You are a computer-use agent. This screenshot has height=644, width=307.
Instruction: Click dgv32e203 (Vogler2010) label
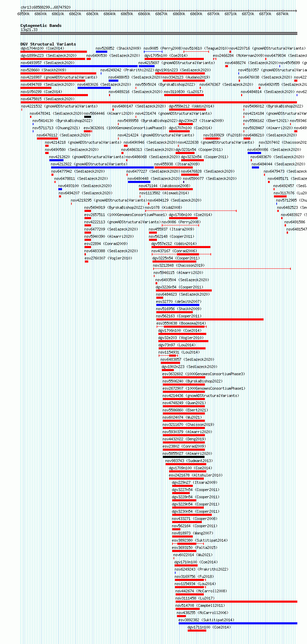point(181,338)
